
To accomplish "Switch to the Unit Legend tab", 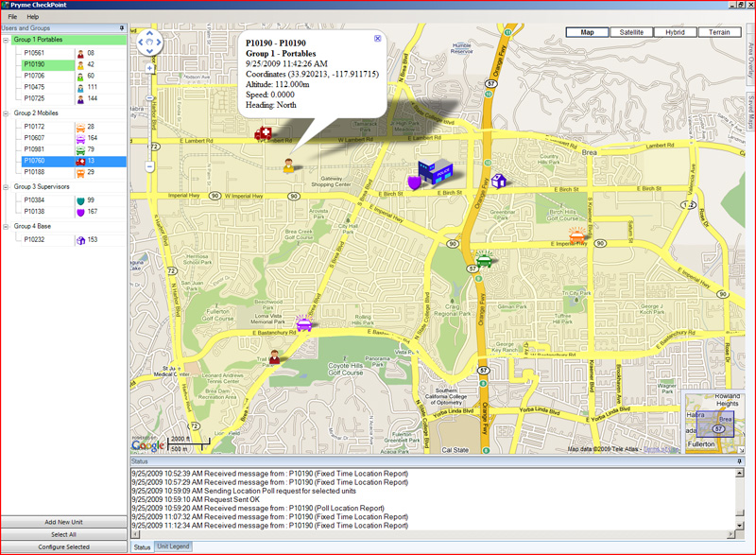I will pos(173,546).
